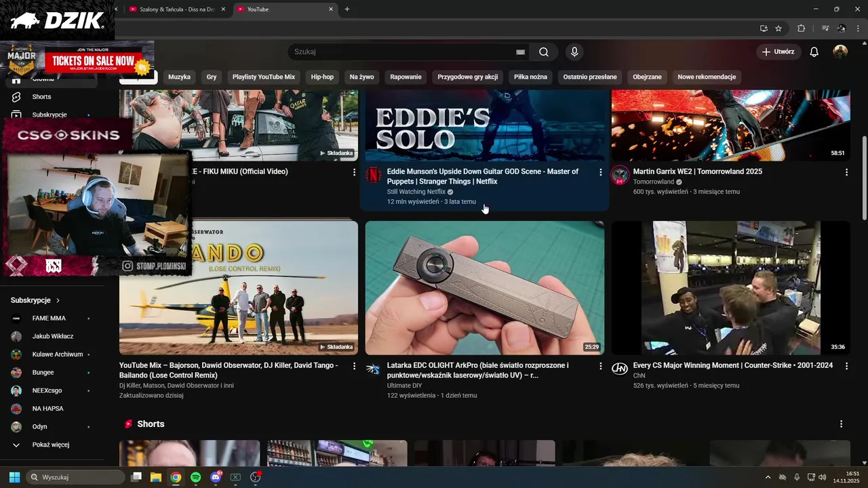Select the Muzyka filter chip
The image size is (868, 488).
(179, 77)
